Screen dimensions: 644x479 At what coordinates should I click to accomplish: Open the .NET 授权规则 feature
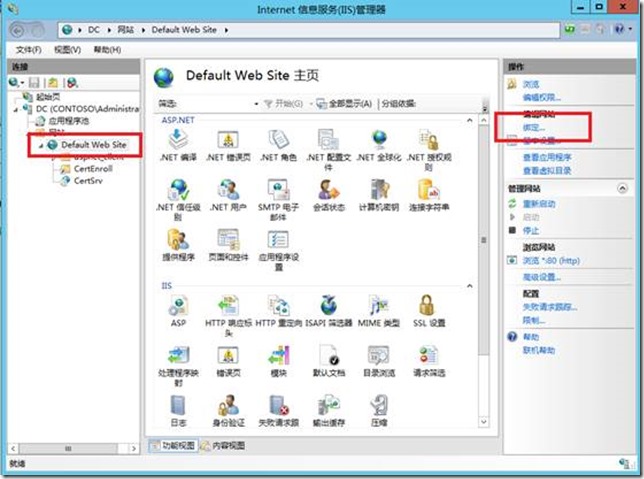pyautogui.click(x=429, y=150)
